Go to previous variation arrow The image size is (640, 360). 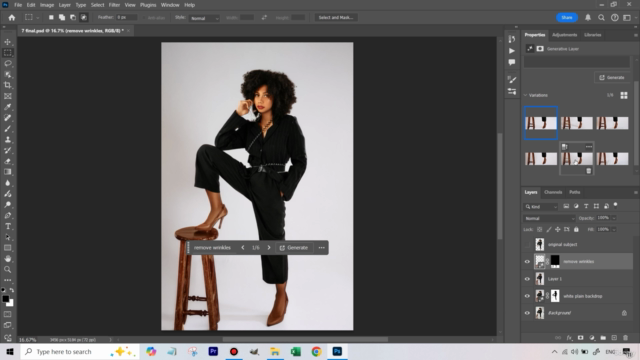(x=243, y=248)
